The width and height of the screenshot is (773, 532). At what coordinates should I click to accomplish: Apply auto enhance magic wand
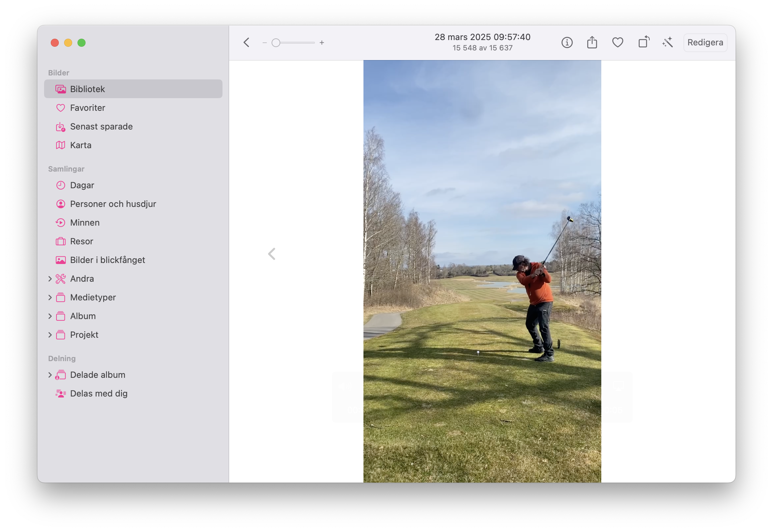pyautogui.click(x=667, y=42)
